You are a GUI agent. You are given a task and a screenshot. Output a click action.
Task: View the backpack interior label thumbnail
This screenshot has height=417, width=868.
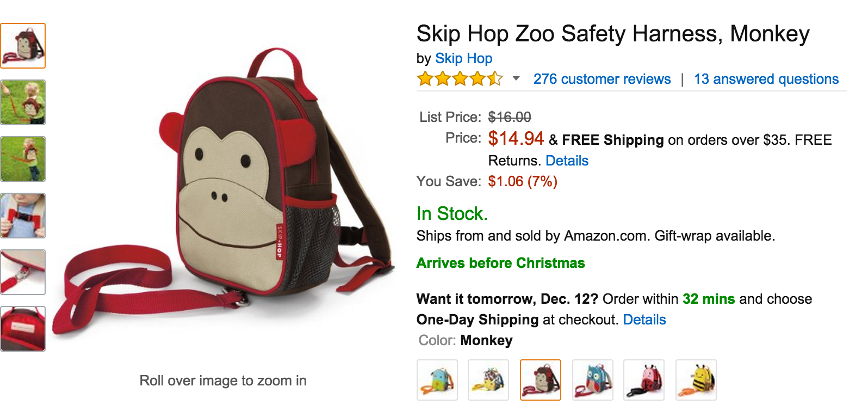(x=23, y=329)
